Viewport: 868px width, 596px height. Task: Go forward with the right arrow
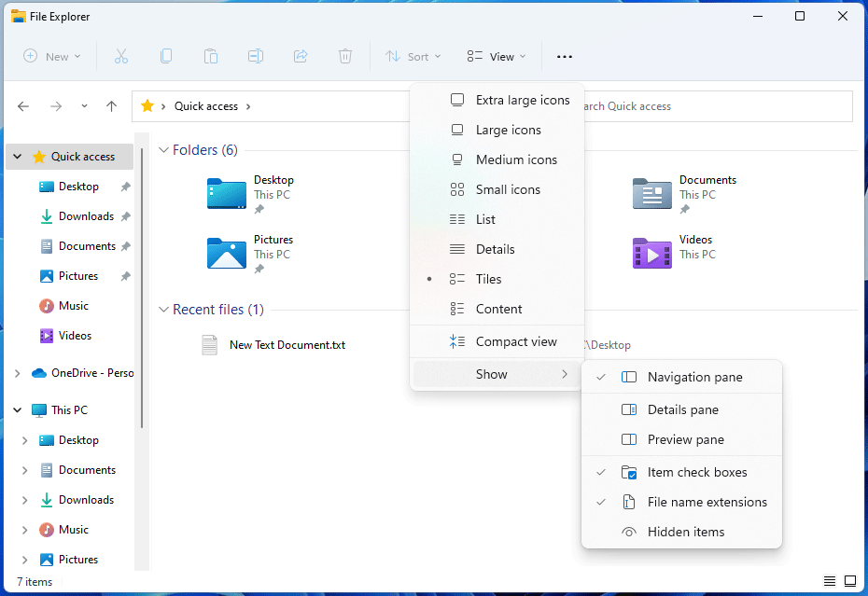[x=56, y=106]
